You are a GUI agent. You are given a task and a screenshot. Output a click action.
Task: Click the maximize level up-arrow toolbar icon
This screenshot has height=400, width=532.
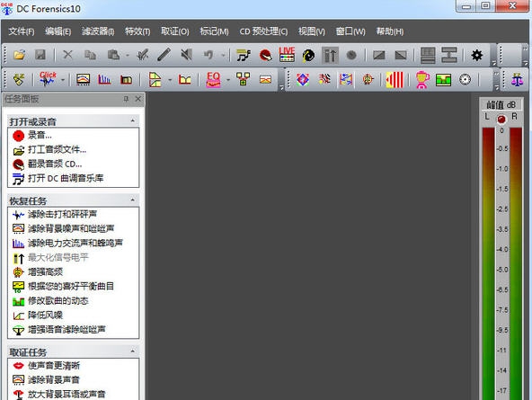click(x=330, y=55)
